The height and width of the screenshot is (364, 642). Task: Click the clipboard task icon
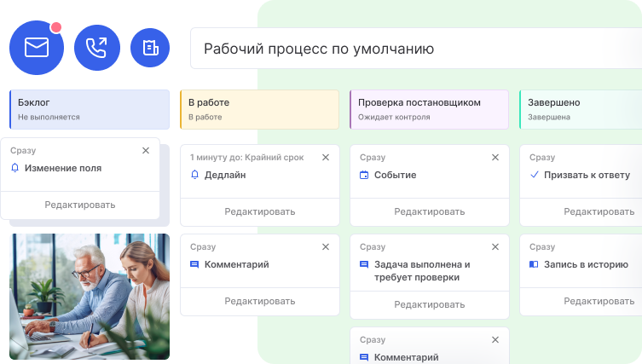150,48
